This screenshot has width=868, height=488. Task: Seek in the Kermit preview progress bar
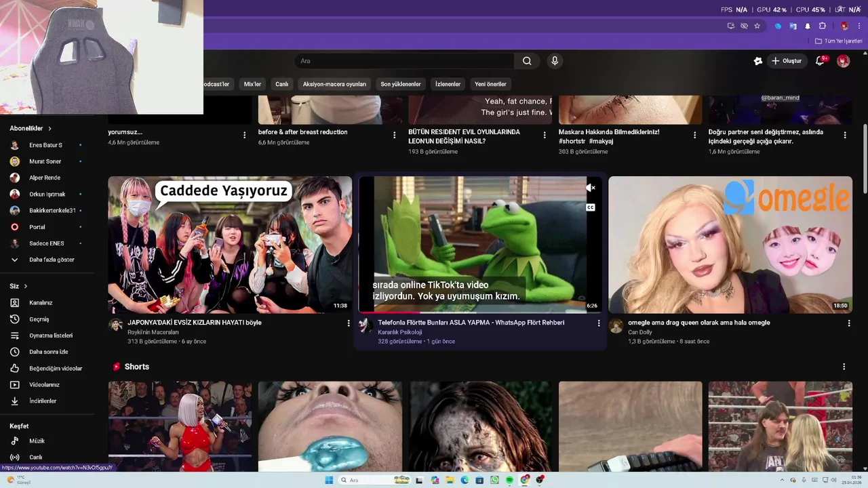(480, 312)
